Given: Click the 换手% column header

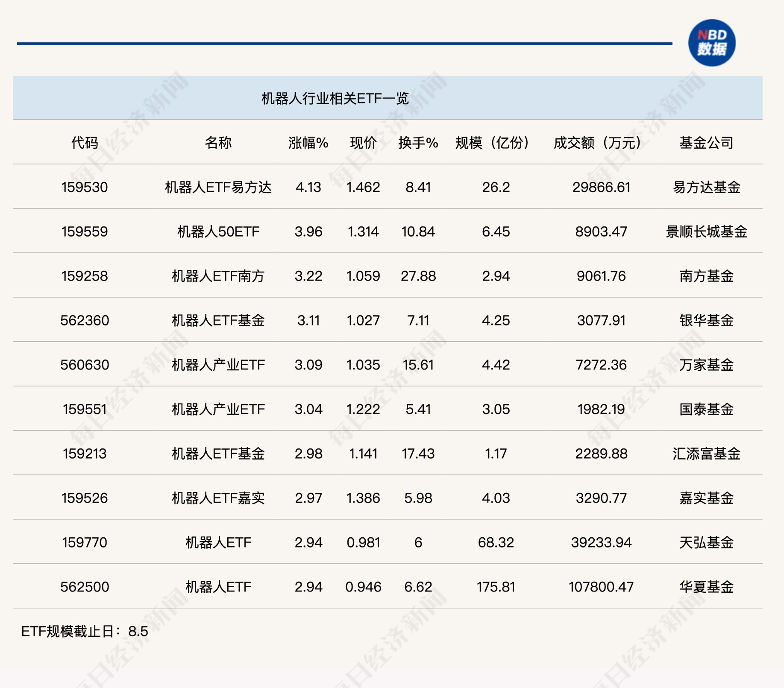Looking at the screenshot, I should click(418, 143).
